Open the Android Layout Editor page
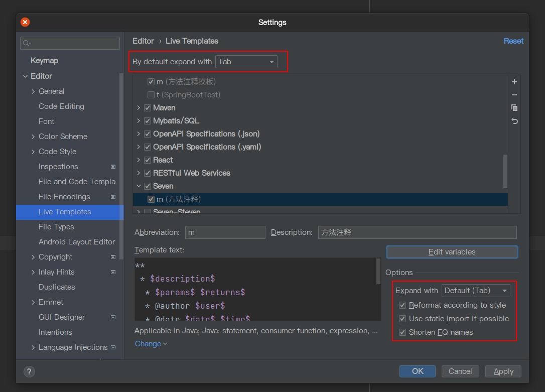545x392 pixels. tap(77, 242)
